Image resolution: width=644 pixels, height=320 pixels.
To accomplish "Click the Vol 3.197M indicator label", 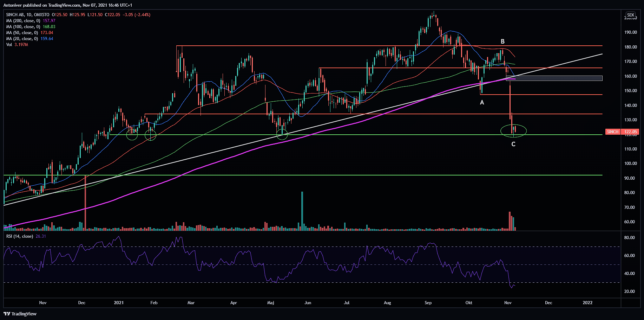I will click(17, 45).
